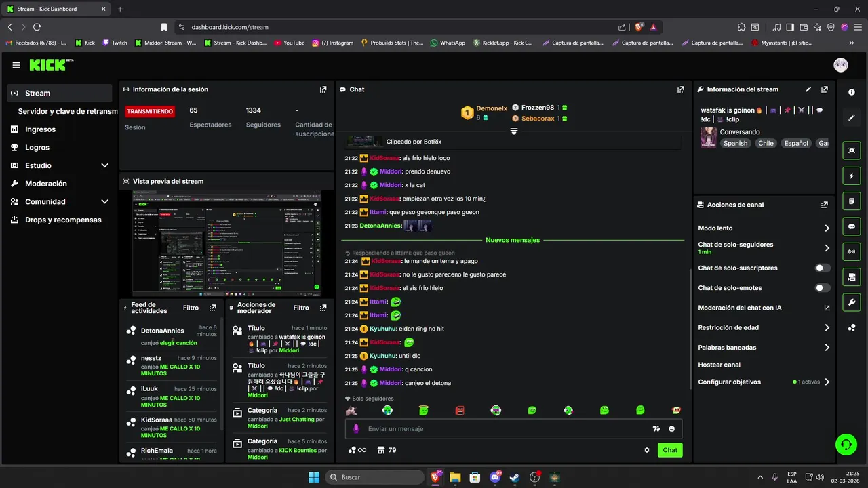868x488 pixels.
Task: Pop out the Feed de actividades panel
Action: coord(213,308)
